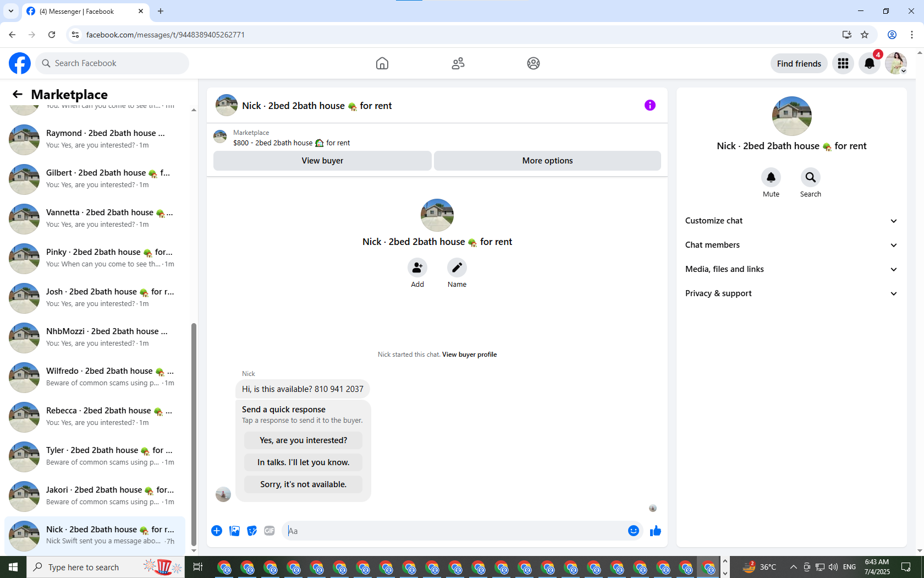Open the Groups icon in top navigation
This screenshot has height=578, width=924.
tap(533, 63)
